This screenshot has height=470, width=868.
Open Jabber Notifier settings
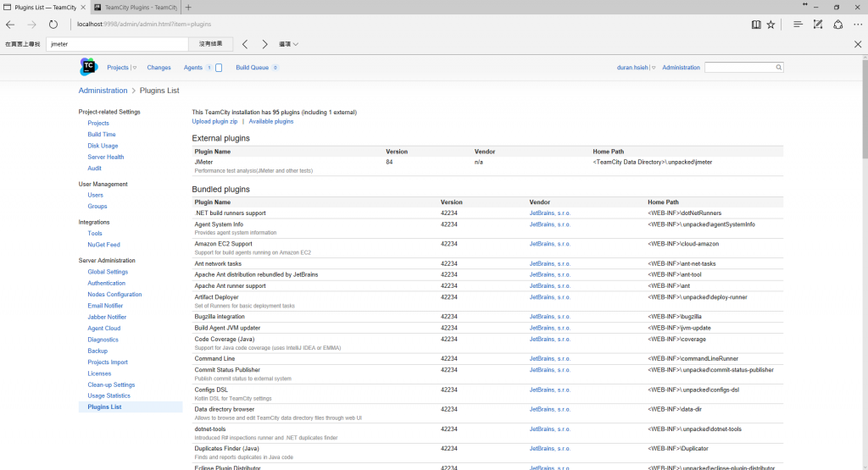pyautogui.click(x=107, y=318)
